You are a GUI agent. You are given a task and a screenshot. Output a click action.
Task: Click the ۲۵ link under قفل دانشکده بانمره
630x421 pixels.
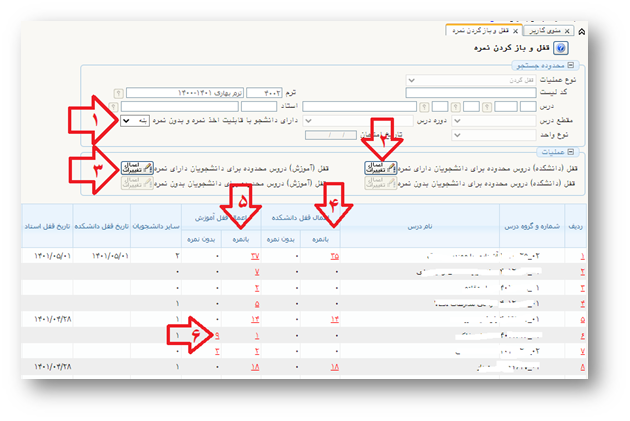click(333, 256)
